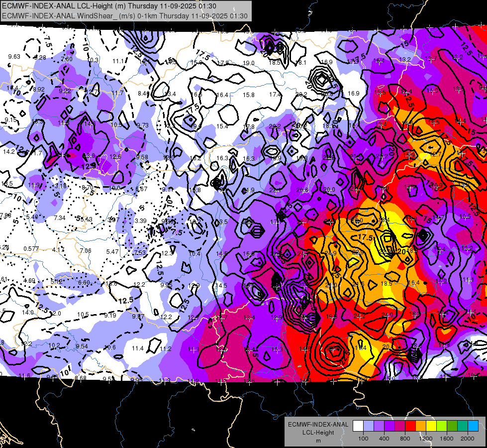
Task: Select the magenta legend swatch
Action: tap(400, 426)
